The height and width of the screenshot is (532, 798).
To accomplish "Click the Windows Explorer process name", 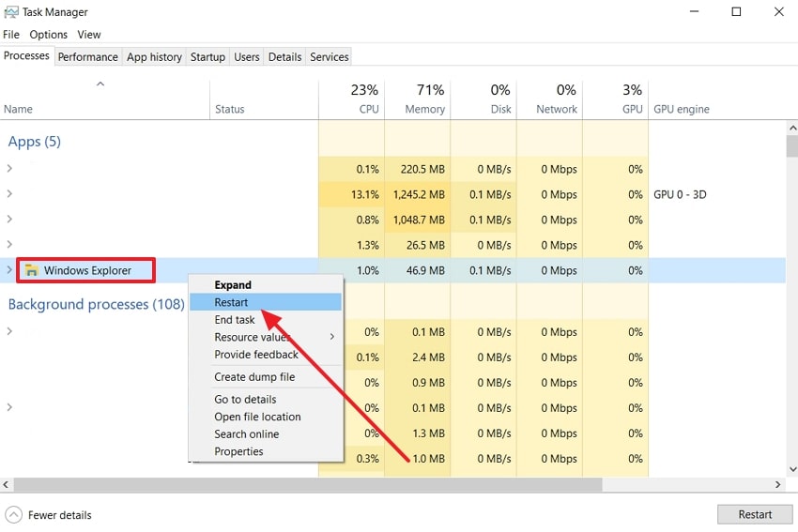I will point(87,270).
